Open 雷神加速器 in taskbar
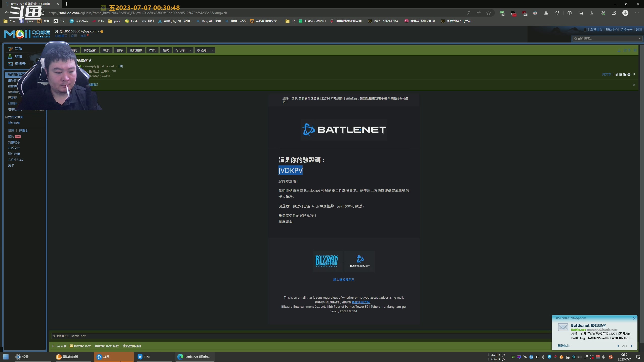This screenshot has width=644, height=362. pyautogui.click(x=73, y=357)
